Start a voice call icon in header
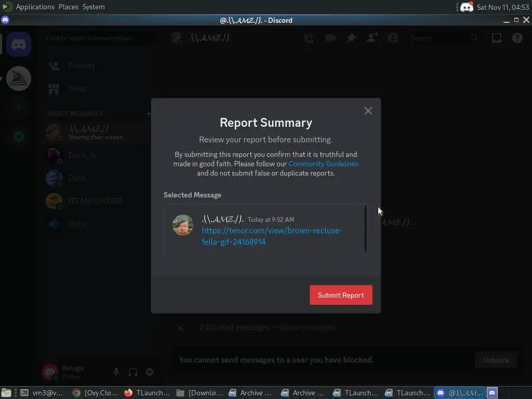Screen dimensions: 532x399 (309, 38)
